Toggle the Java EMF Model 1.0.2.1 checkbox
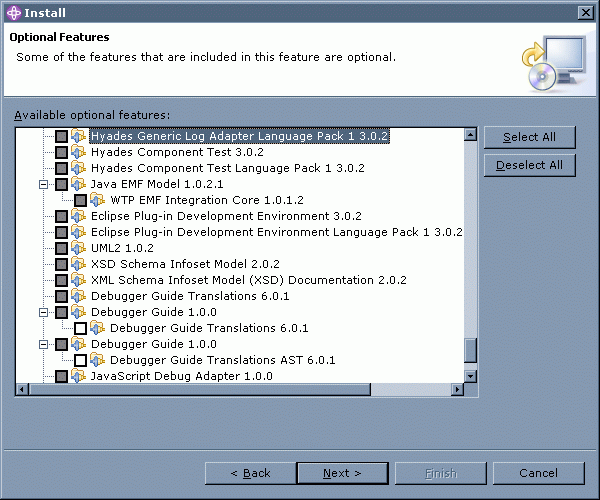Viewport: 600px width, 500px height. click(62, 185)
